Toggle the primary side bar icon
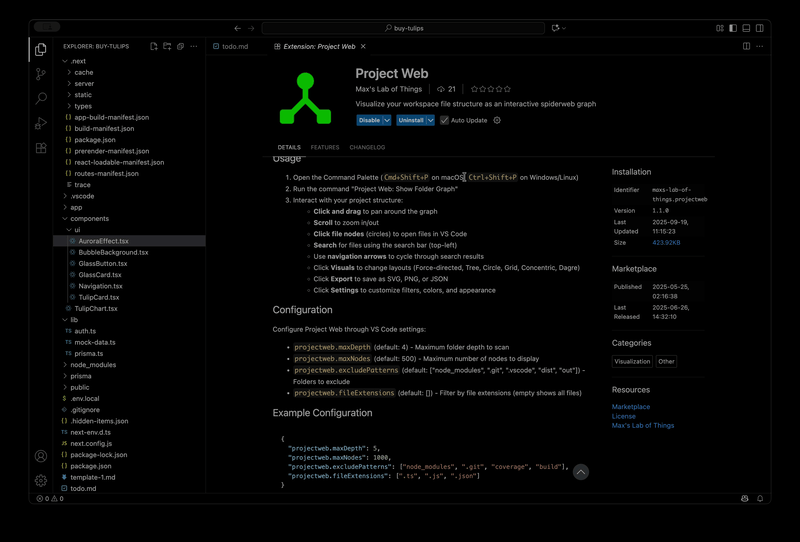800x542 pixels. point(733,28)
